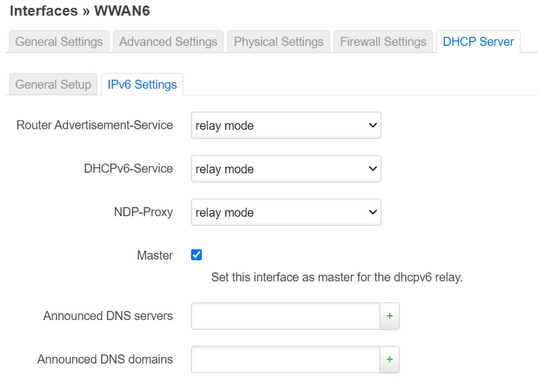Viewport: 538px width, 381px height.
Task: Click the "DHCPv6-Service" label
Action: pyautogui.click(x=128, y=169)
